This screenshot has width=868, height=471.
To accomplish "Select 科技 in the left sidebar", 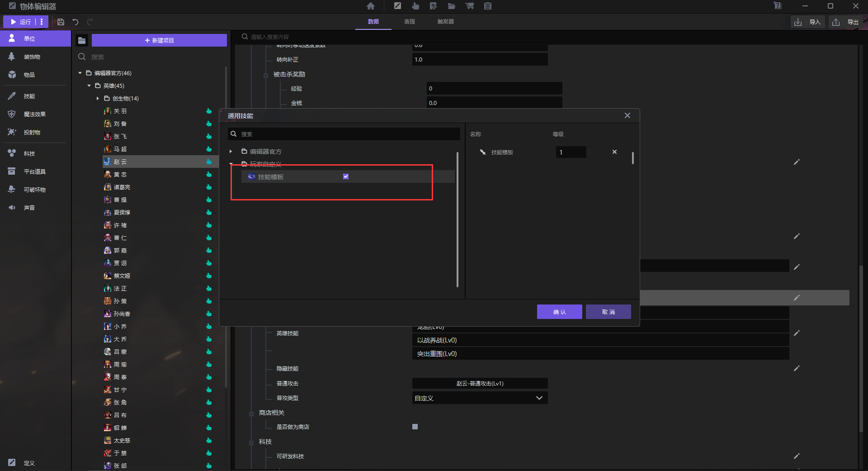I will click(x=35, y=153).
